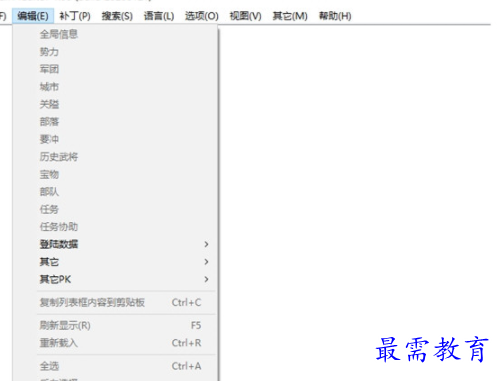497x381 pixels.
Task: Open 其它 submenu in edit menu
Action: 115,262
